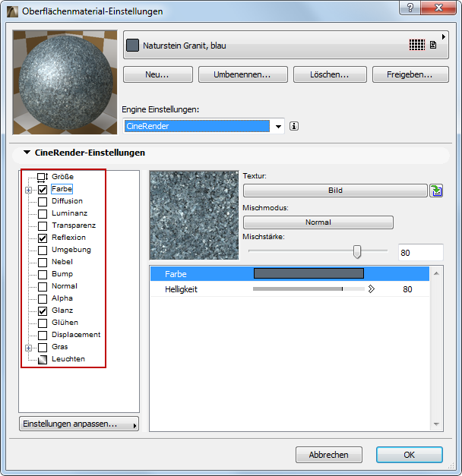The width and height of the screenshot is (462, 476).
Task: Click the parameter list scroll down arrow
Action: (x=436, y=424)
